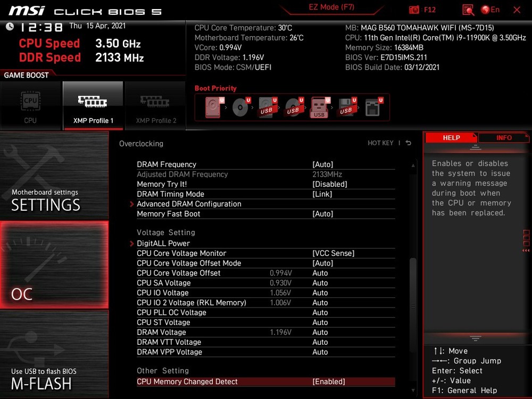Open the BIOS search magnifier icon
Viewport: 532px width, 399px height.
(468, 10)
